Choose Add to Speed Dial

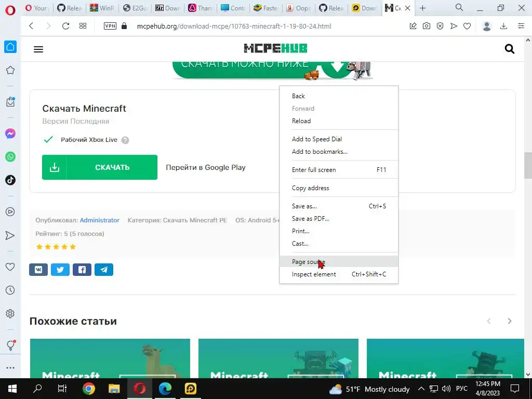pyautogui.click(x=339, y=139)
